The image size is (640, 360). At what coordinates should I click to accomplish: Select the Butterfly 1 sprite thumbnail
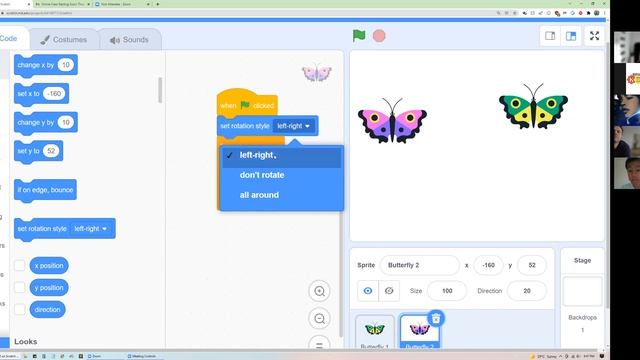point(374,332)
